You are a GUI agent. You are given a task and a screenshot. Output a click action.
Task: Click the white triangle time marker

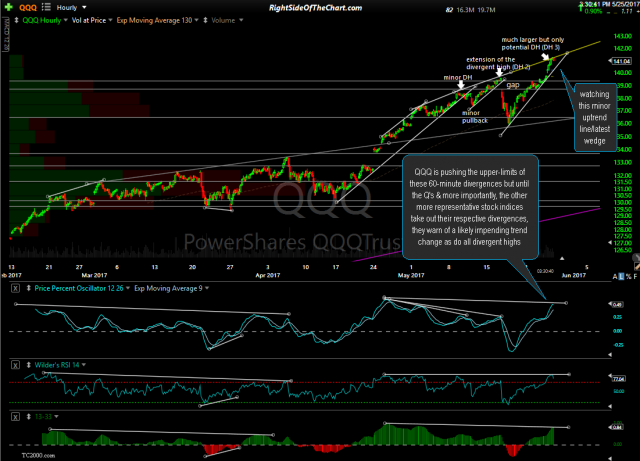[x=562, y=258]
